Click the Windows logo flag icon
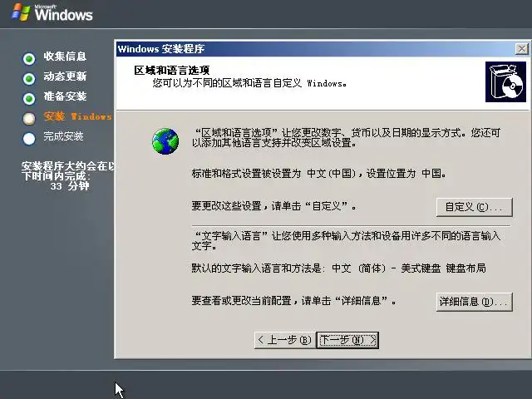 tap(21, 12)
